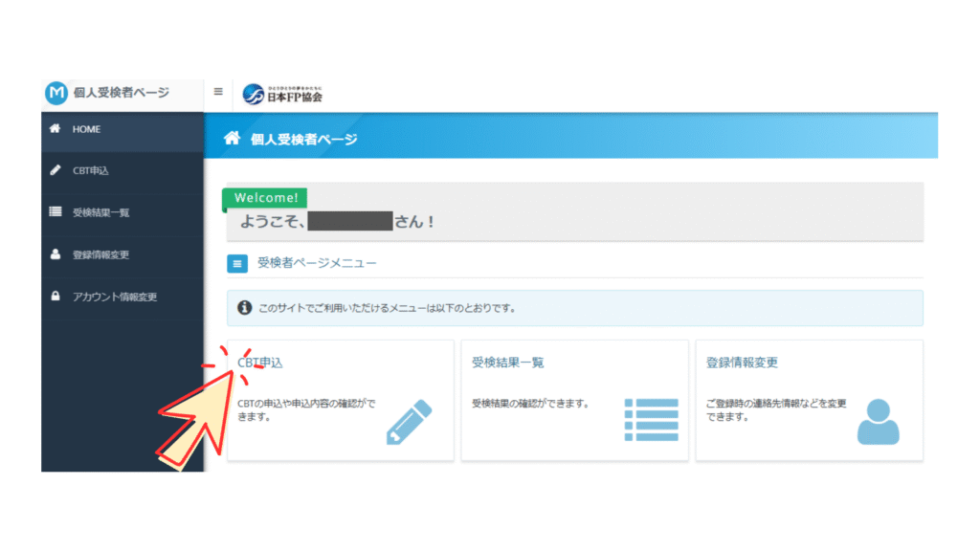980x551 pixels.
Task: Open アカウント情報変更 in the sidebar
Action: pos(115,297)
